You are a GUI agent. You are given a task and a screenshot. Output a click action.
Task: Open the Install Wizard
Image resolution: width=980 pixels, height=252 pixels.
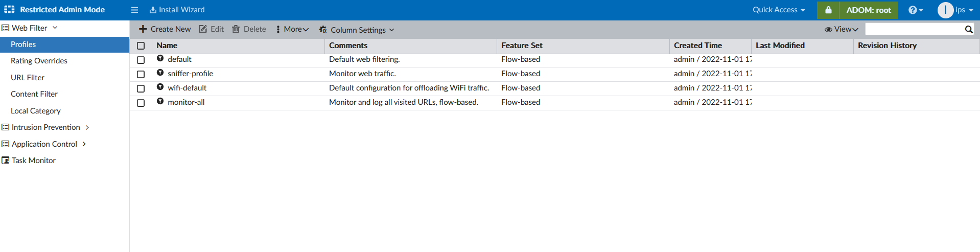[177, 10]
